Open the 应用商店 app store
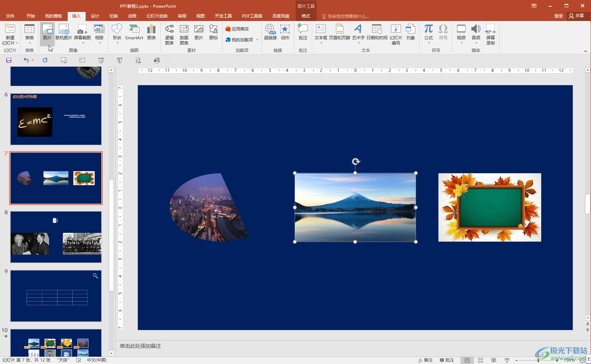Viewport: 591px width, 364px height. tap(237, 29)
